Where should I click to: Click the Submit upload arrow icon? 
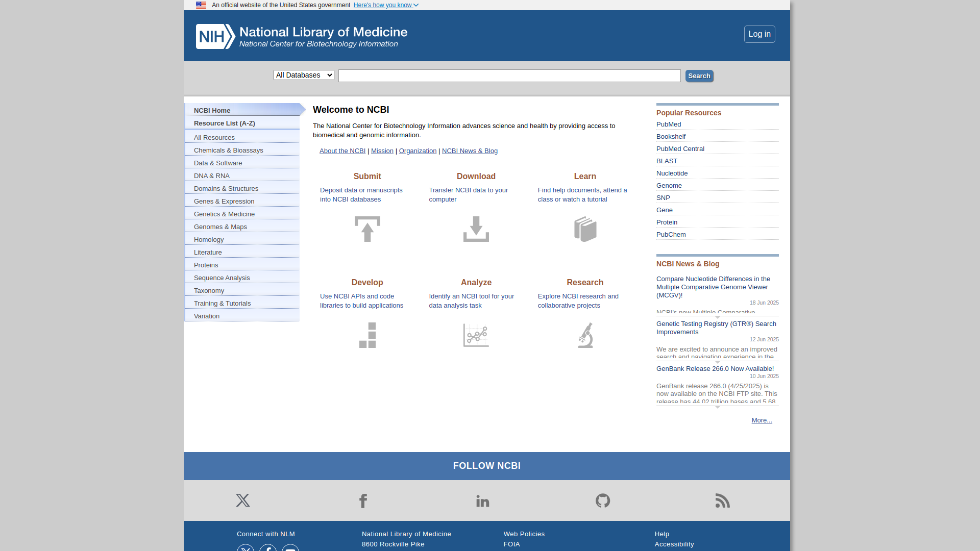(367, 229)
